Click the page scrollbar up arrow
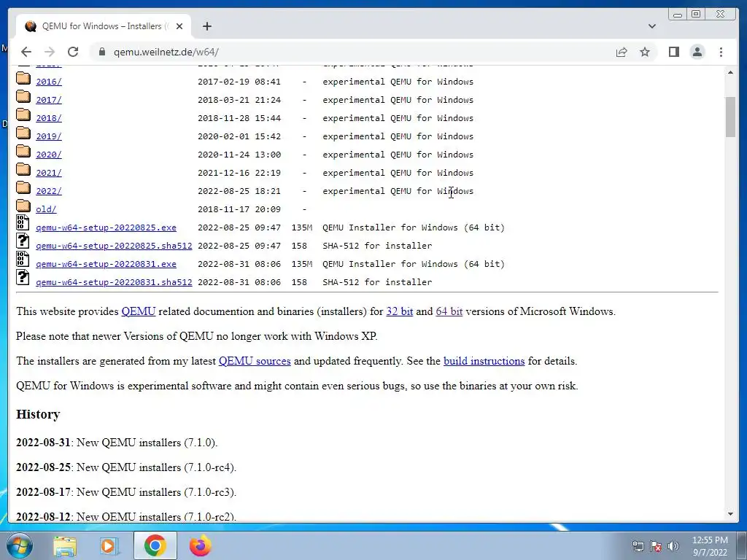 pyautogui.click(x=730, y=72)
